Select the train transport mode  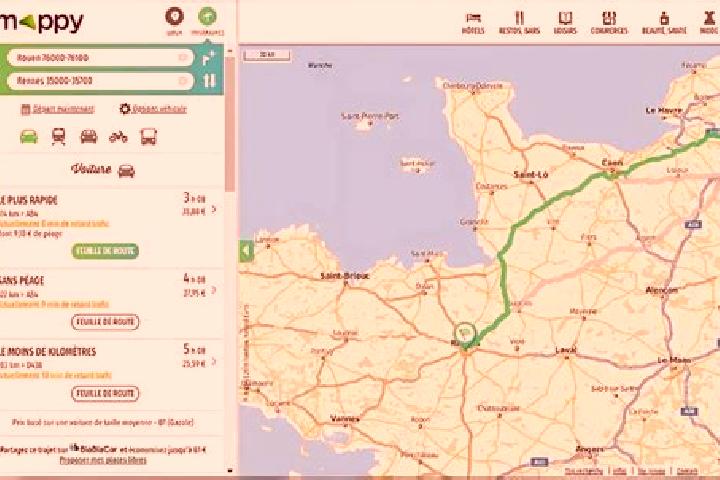tap(59, 137)
